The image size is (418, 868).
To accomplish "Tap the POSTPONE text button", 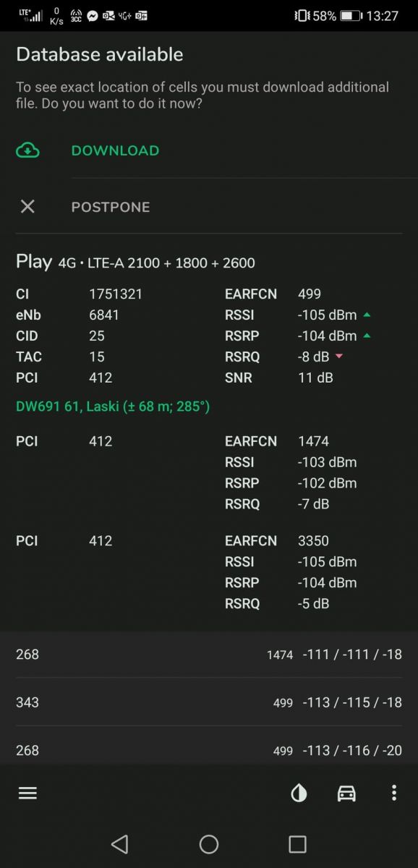I will (111, 207).
